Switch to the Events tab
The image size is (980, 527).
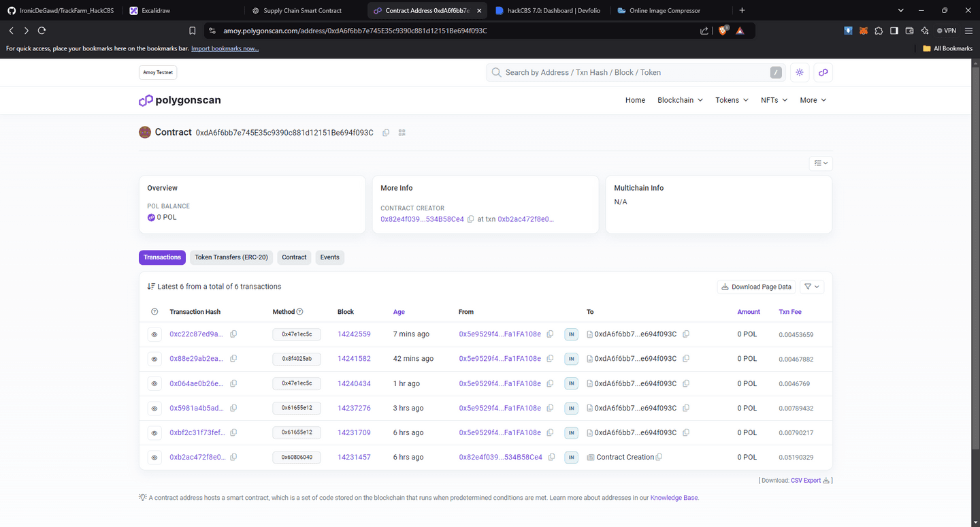coord(330,257)
